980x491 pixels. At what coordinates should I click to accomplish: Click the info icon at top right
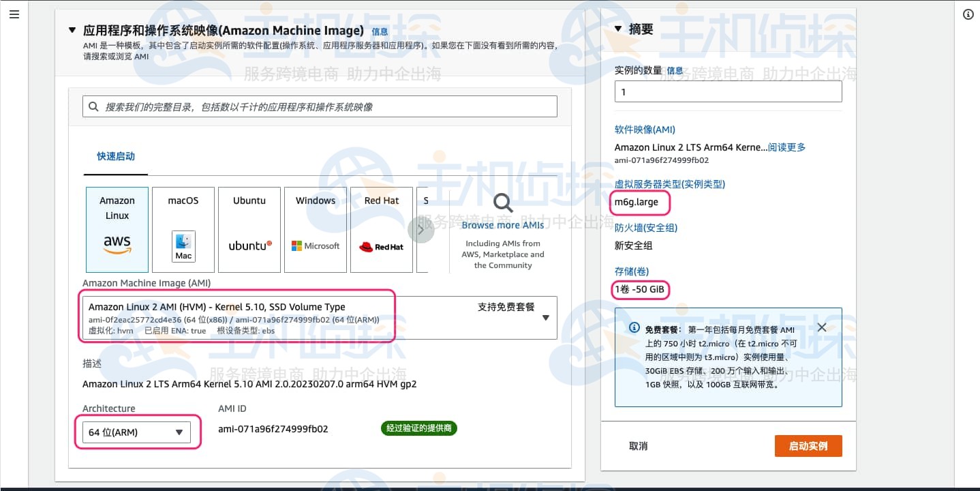[x=967, y=14]
